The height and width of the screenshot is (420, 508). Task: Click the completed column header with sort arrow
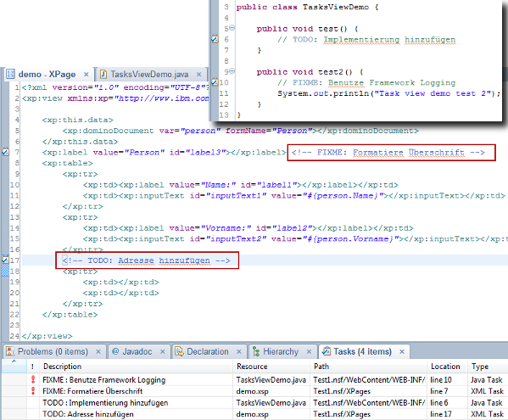pos(14,367)
